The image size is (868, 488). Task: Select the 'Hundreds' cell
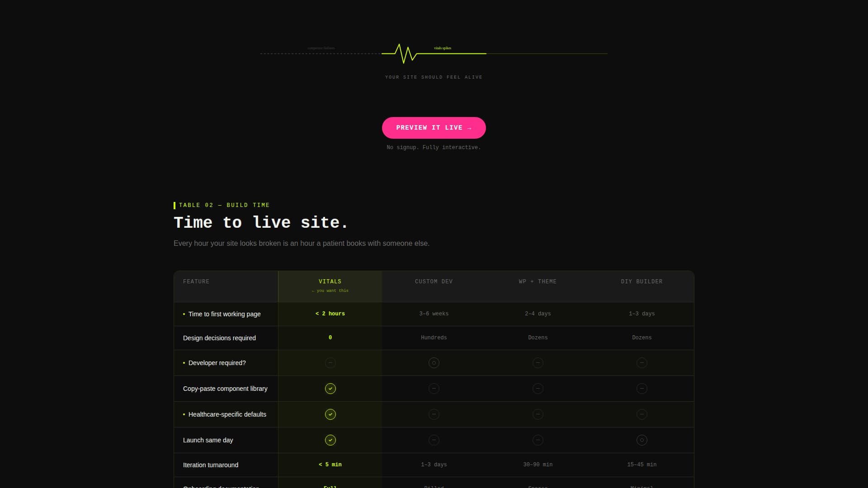click(x=434, y=338)
